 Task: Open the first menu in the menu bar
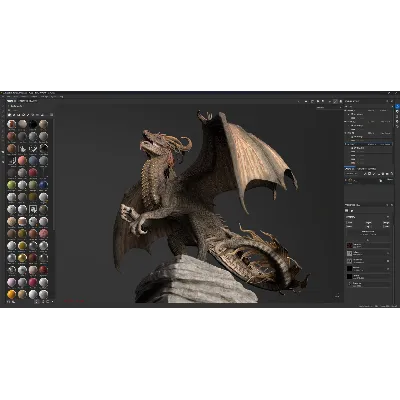pyautogui.click(x=3, y=96)
